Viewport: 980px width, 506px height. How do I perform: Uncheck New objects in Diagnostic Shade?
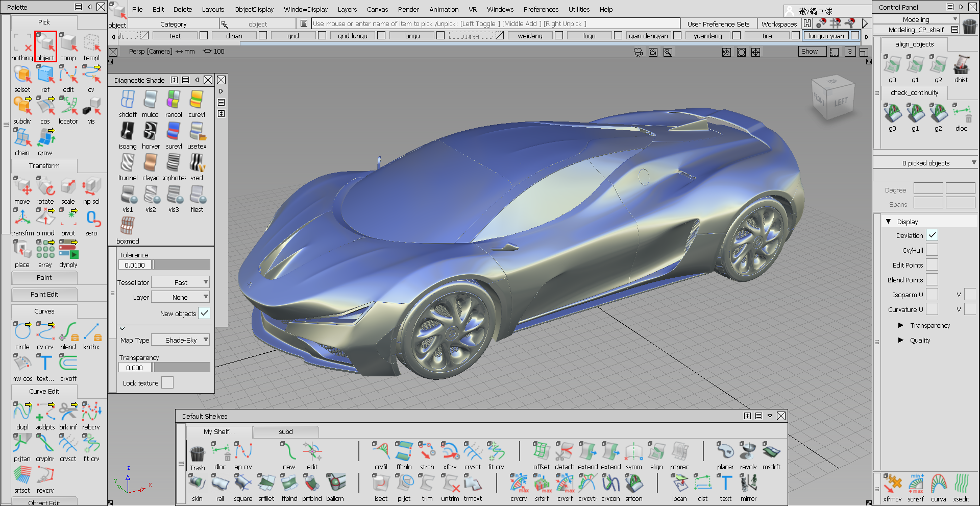[205, 313]
